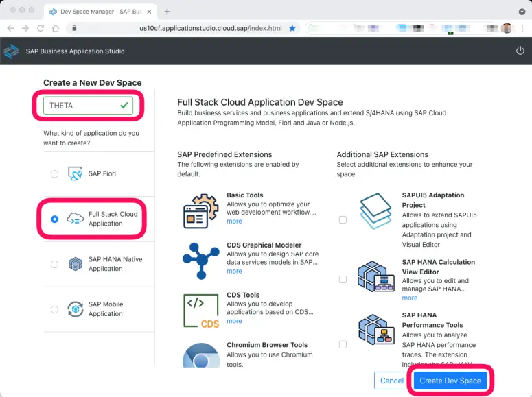The height and width of the screenshot is (397, 532).
Task: Enable the SAP HANA Calculation View Editor checkbox
Action: click(343, 279)
